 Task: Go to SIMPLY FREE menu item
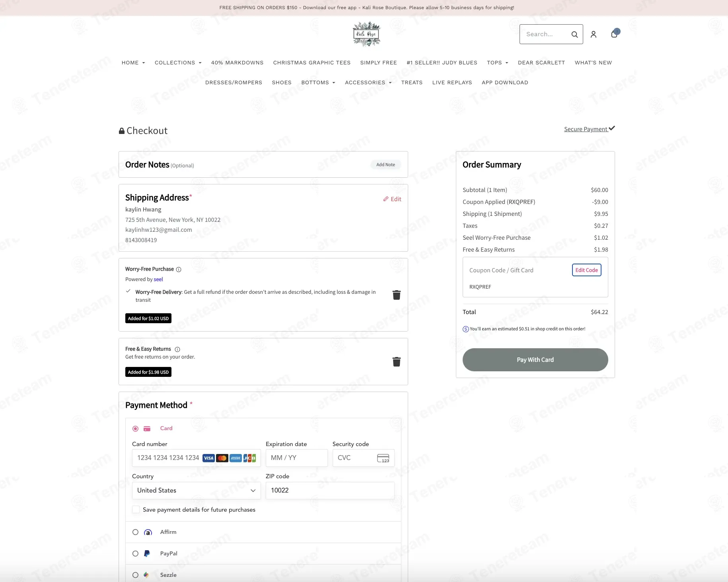point(378,63)
